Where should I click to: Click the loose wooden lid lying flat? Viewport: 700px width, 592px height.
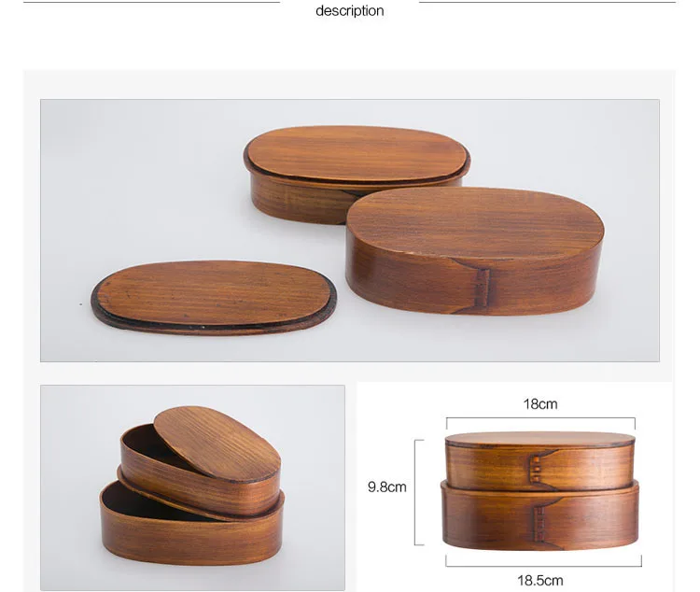[214, 298]
